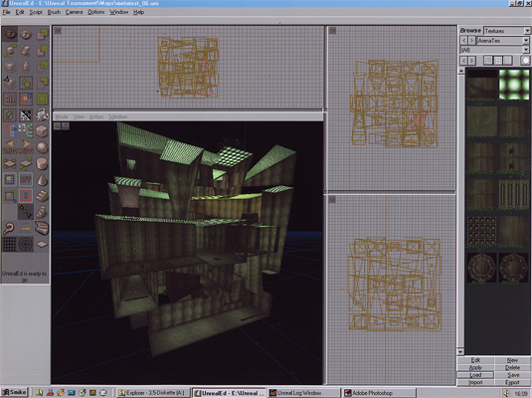532x398 pixels.
Task: Open the first 3D viewport corner icon
Action: (58, 126)
